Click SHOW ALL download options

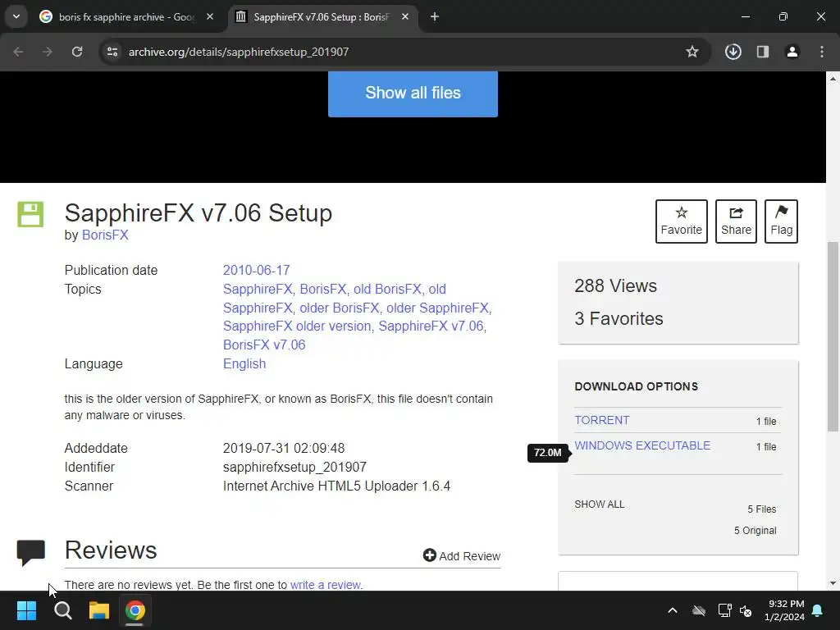coord(599,504)
